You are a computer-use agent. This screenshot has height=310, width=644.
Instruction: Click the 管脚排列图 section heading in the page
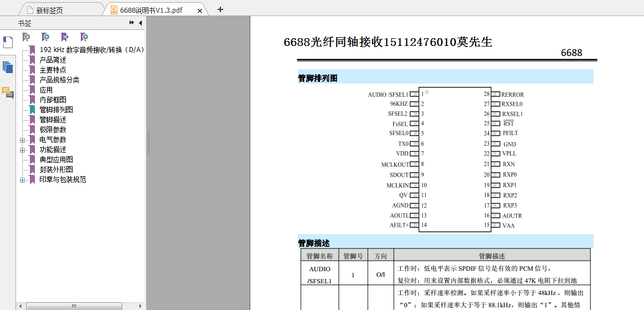coord(317,78)
